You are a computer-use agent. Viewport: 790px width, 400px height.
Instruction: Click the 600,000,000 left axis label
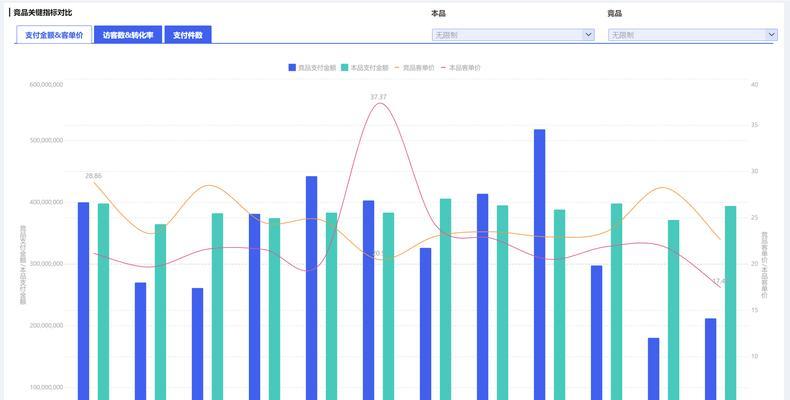[46, 85]
